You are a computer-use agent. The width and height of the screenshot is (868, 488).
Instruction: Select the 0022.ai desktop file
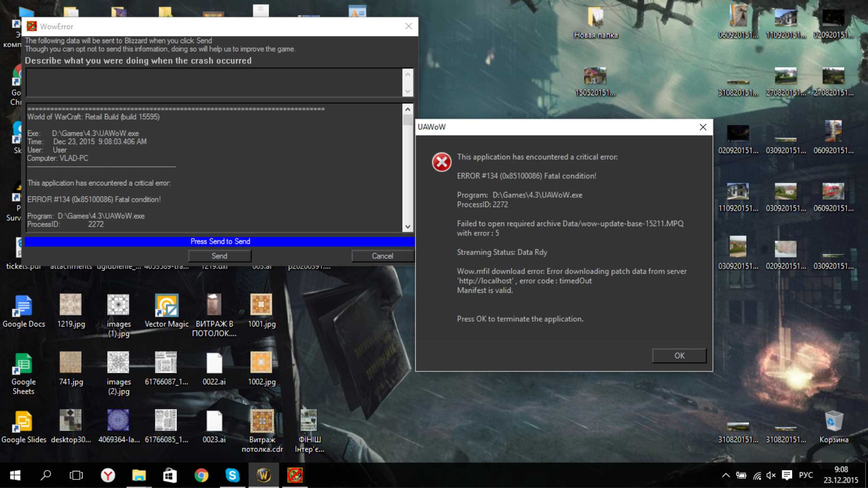tap(214, 369)
